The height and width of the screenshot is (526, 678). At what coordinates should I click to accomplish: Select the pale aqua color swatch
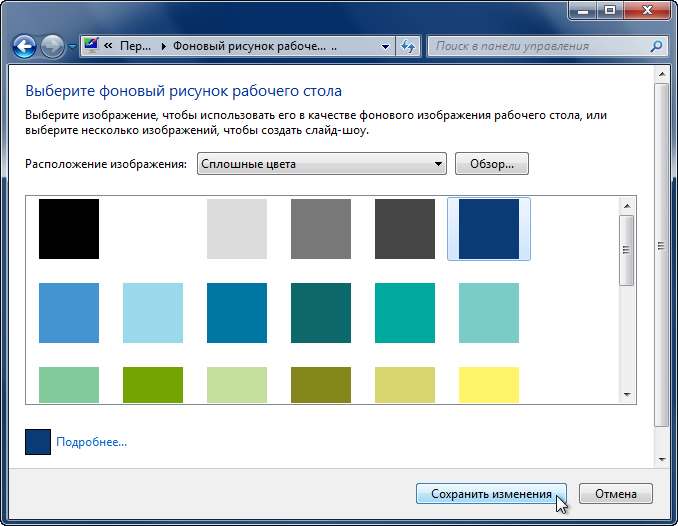pos(489,313)
